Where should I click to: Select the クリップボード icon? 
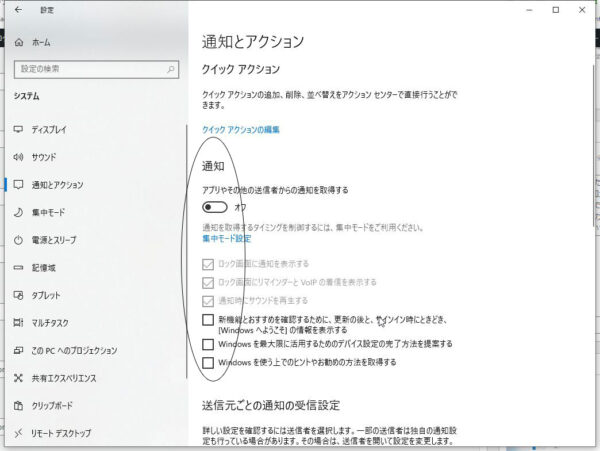pos(18,406)
